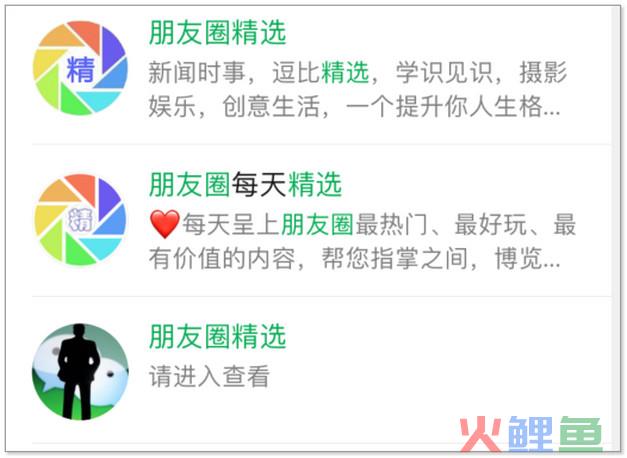Click the black 每天 in second title
627x458 pixels.
259,184
